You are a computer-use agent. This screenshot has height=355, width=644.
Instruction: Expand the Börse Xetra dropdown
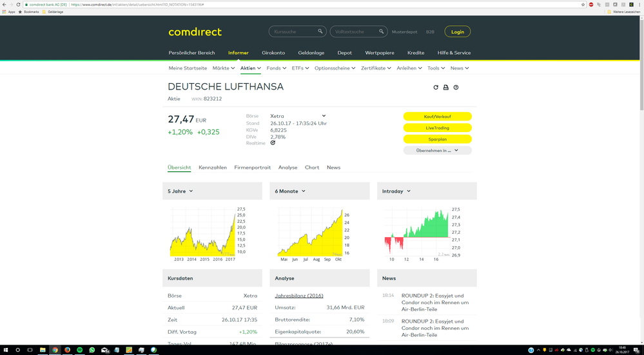pyautogui.click(x=324, y=116)
